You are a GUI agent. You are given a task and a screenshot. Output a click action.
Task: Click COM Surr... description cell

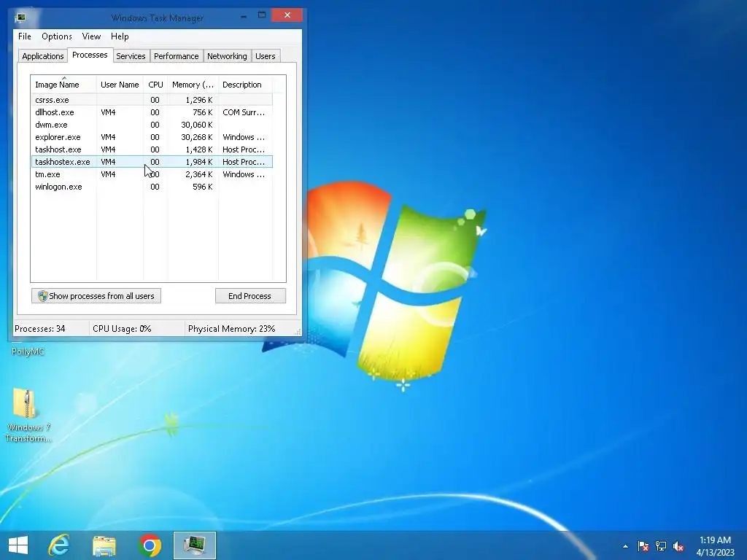(x=244, y=112)
